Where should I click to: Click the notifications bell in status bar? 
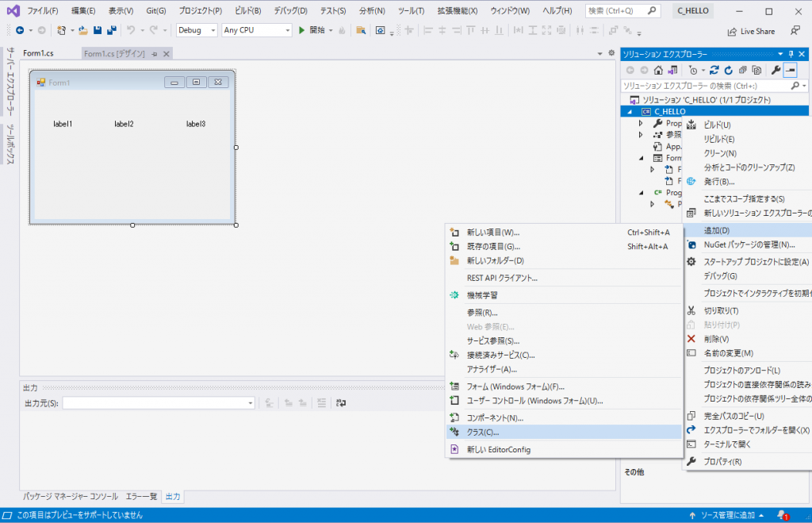781,515
